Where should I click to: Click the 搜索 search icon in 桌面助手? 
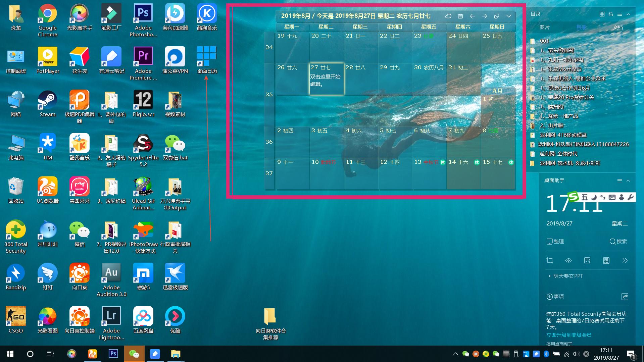pyautogui.click(x=613, y=241)
